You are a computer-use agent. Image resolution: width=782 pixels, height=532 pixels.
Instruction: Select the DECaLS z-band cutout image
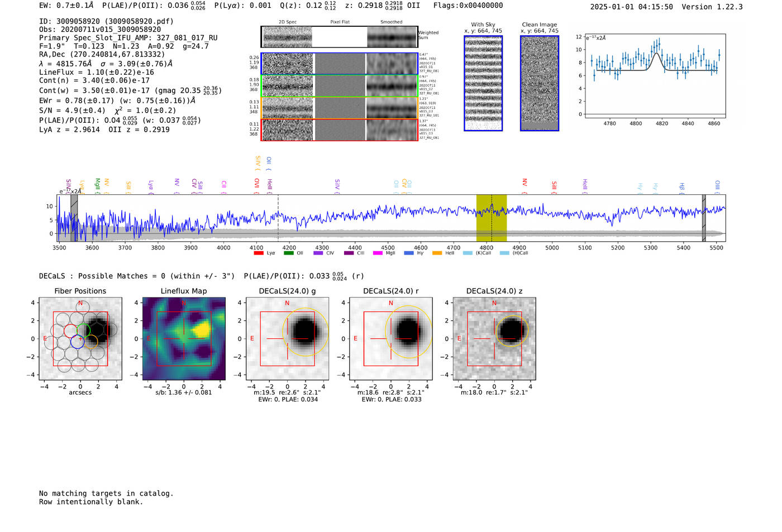(494, 338)
